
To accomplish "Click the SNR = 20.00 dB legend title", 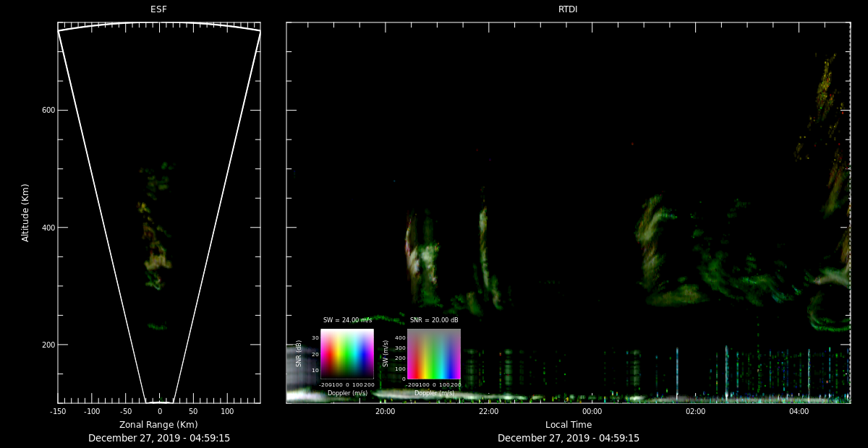I will (x=434, y=320).
